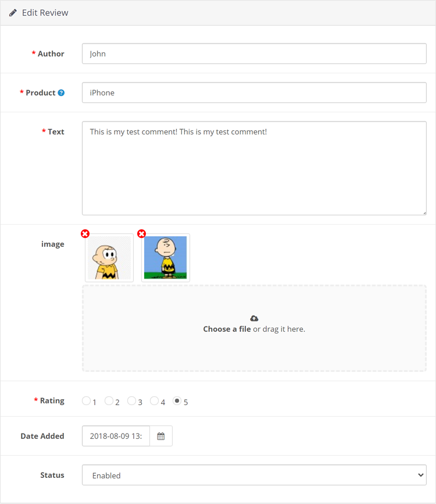
Task: Click the 'or drag it here.' text
Action: point(279,329)
